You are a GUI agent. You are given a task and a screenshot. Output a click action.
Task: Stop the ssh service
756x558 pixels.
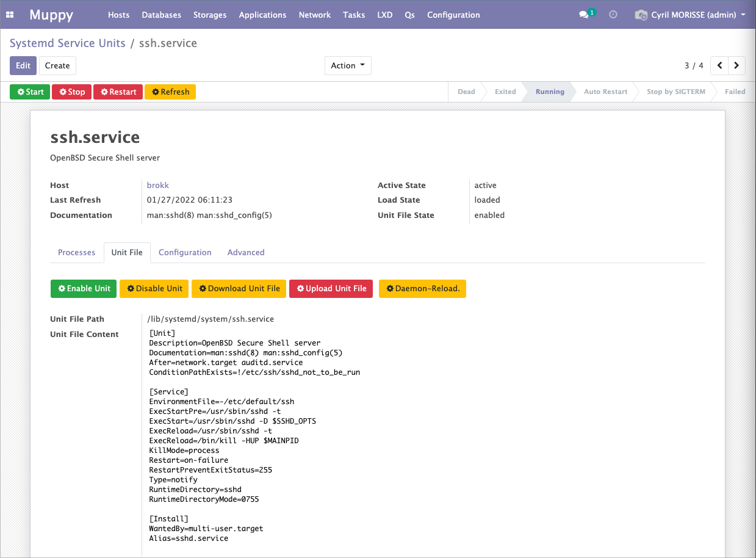(x=71, y=92)
